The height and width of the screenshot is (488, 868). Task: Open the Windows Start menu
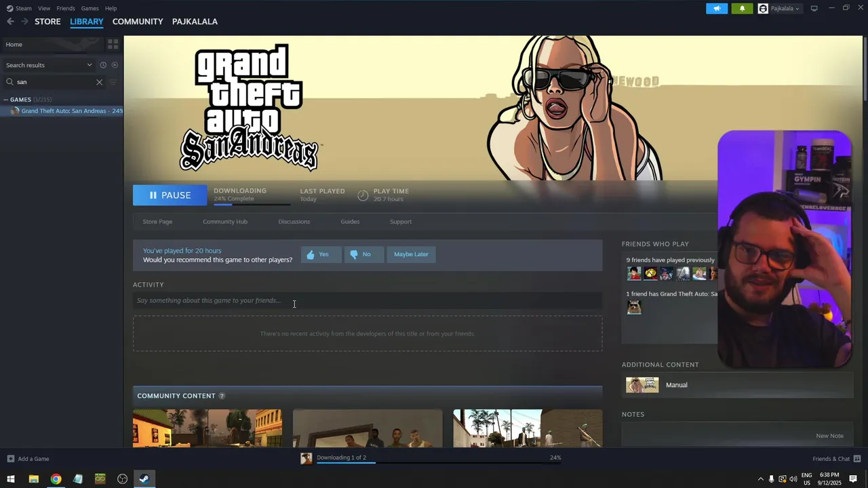[x=11, y=479]
